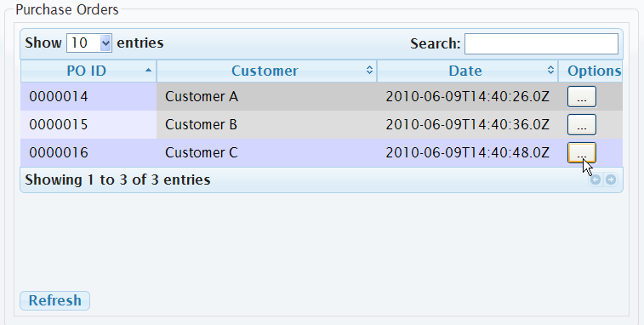Click the Customer column sort arrows icon
Image resolution: width=644 pixels, height=325 pixels.
pos(370,71)
